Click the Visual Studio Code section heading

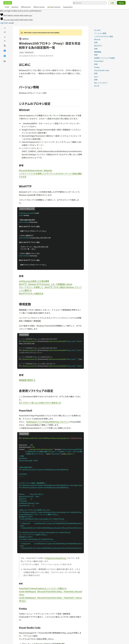tap(30, 628)
